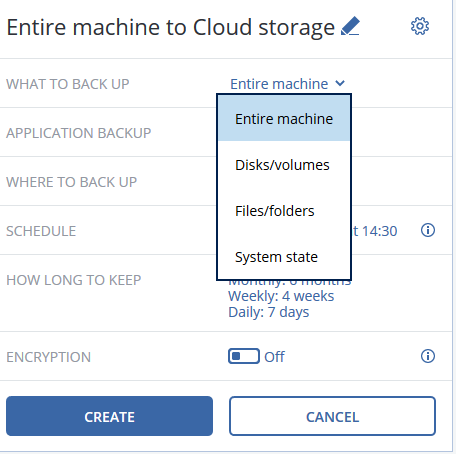The height and width of the screenshot is (454, 456).
Task: Click the HOW LONG TO KEEP label
Action: point(74,280)
